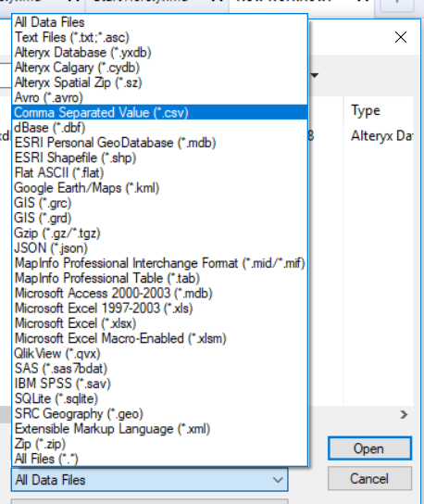Viewport: 424px width, 504px height.
Task: Choose Microsoft Excel 1997-2003 (*.xls)
Action: pos(159,309)
